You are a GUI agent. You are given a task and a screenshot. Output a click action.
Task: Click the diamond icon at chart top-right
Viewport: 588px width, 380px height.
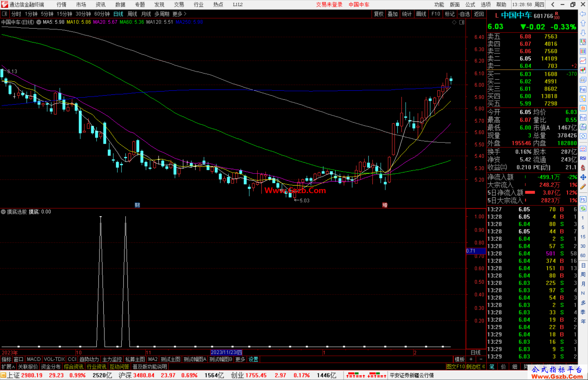click(454, 22)
